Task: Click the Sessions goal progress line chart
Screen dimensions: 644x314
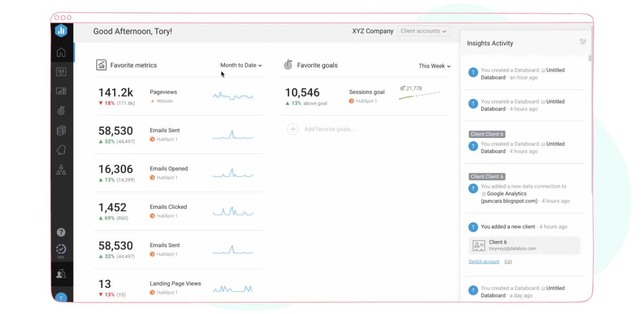Action: [419, 95]
